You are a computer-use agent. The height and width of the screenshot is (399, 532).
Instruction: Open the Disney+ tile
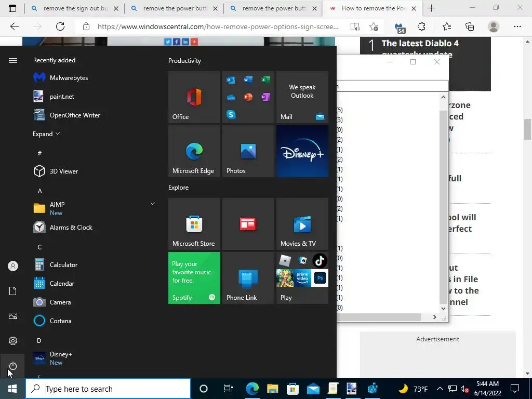[x=302, y=151]
